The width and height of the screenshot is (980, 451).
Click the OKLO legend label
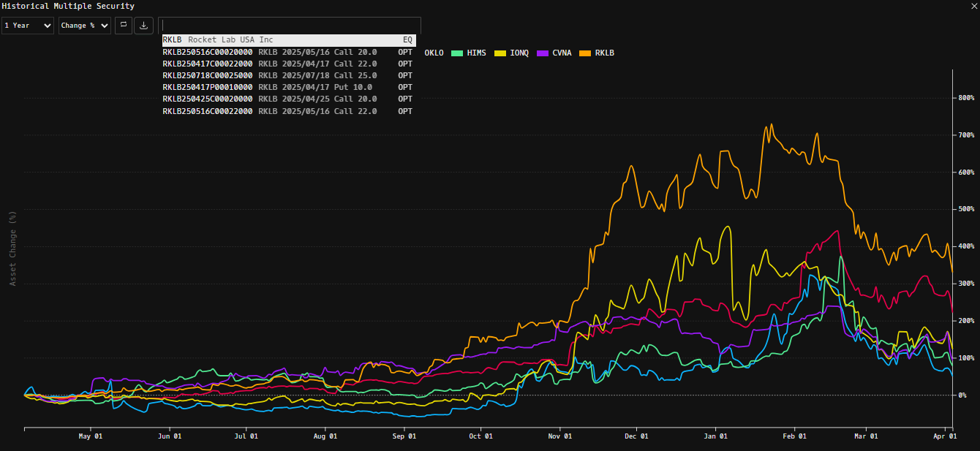pyautogui.click(x=434, y=53)
